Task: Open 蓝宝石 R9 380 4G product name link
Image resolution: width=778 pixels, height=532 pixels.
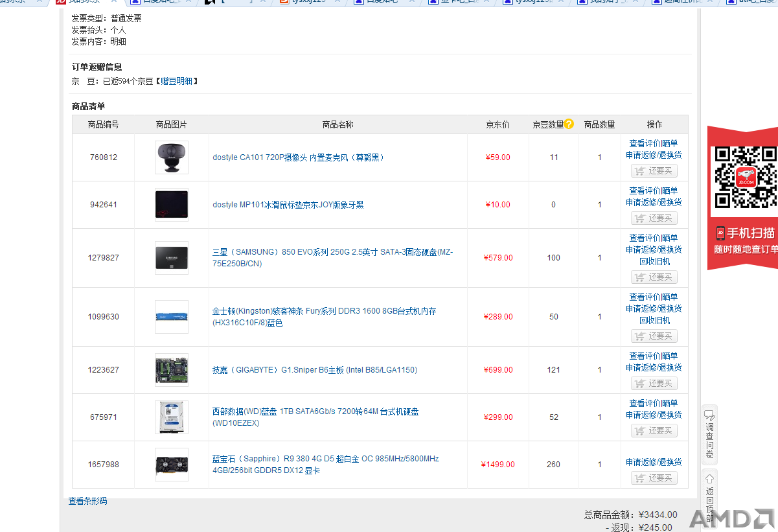Action: click(326, 465)
